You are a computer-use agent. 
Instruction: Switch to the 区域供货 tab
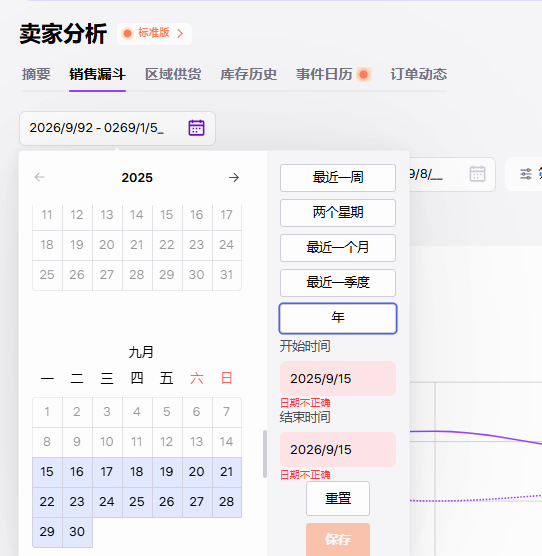point(173,74)
